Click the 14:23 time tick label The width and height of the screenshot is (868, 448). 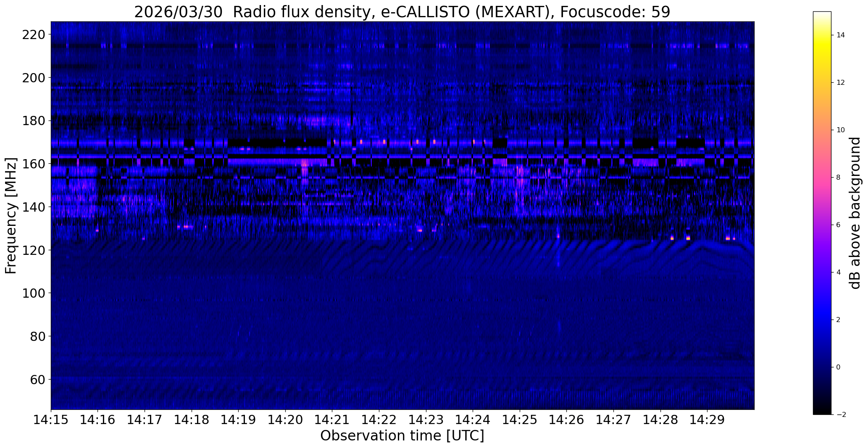[x=426, y=420]
